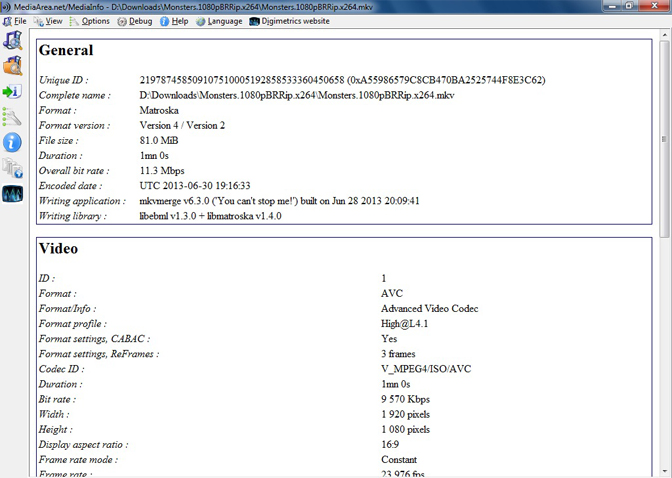672x478 pixels.
Task: Click the Digimetrics waveform icon in sidebar
Action: pos(13,193)
